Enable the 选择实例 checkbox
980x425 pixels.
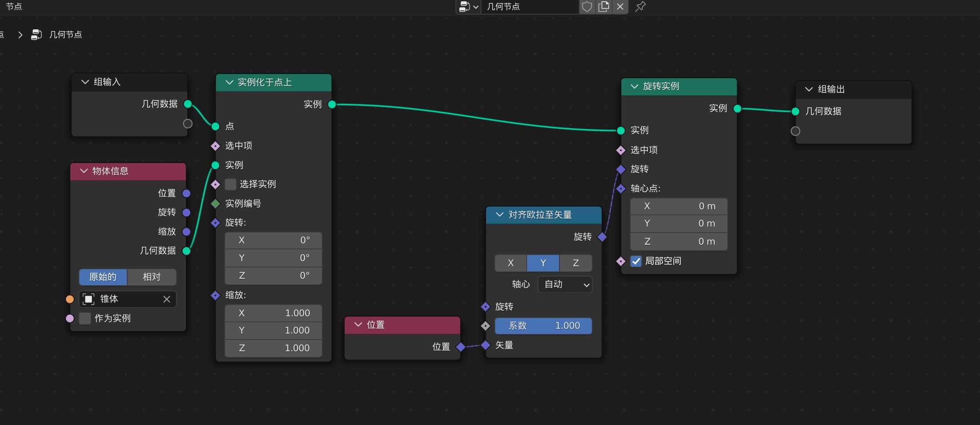click(x=231, y=184)
